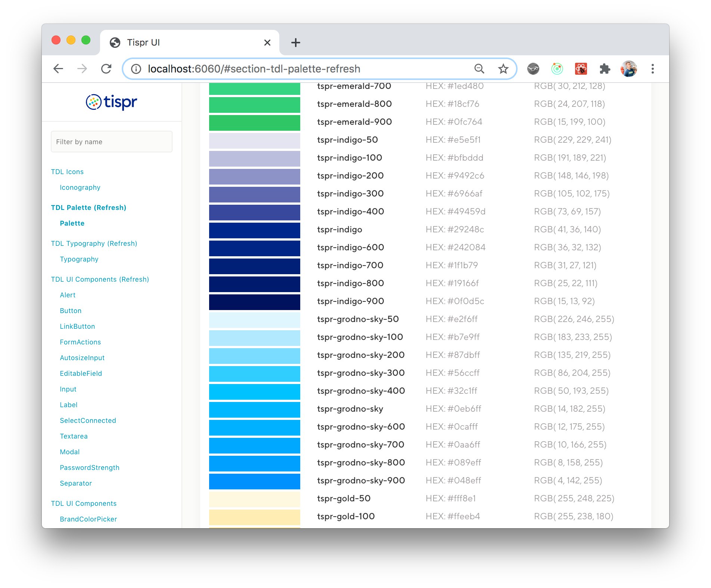Open the Palette link
The image size is (711, 588).
(x=72, y=223)
